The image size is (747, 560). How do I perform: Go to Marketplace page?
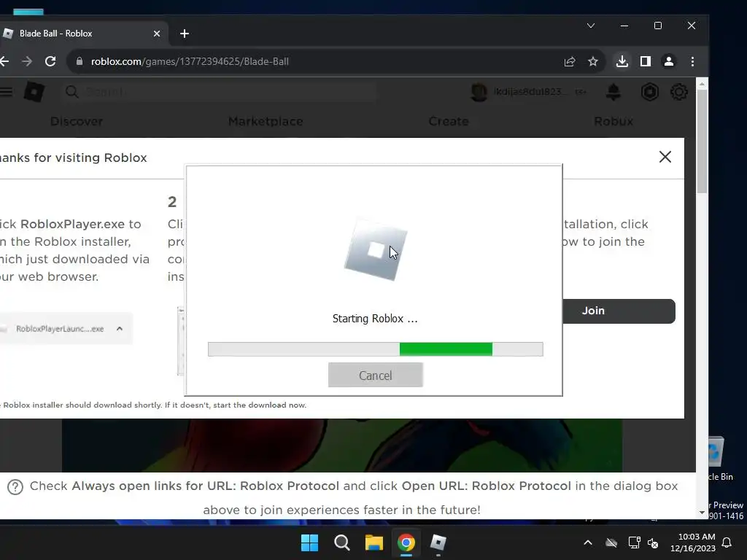coord(266,122)
